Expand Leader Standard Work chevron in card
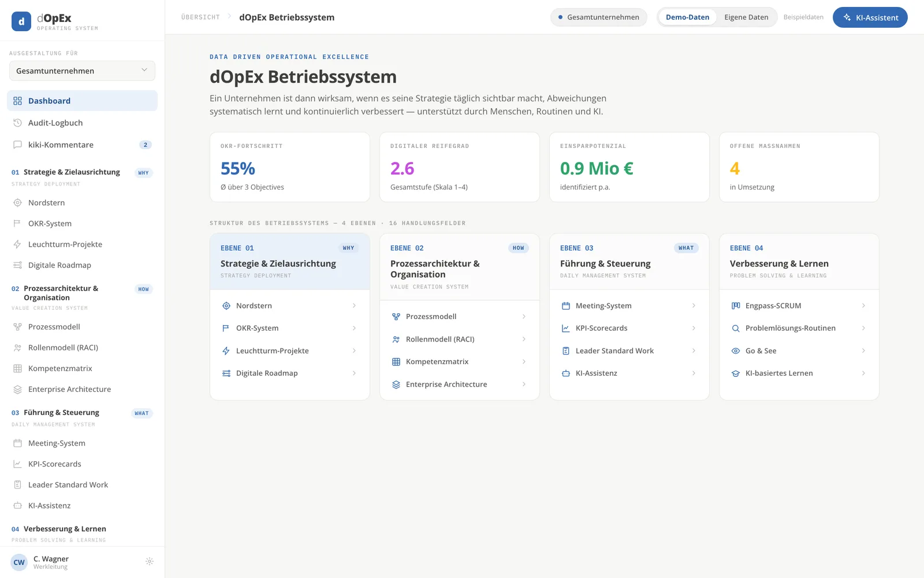 (x=694, y=351)
